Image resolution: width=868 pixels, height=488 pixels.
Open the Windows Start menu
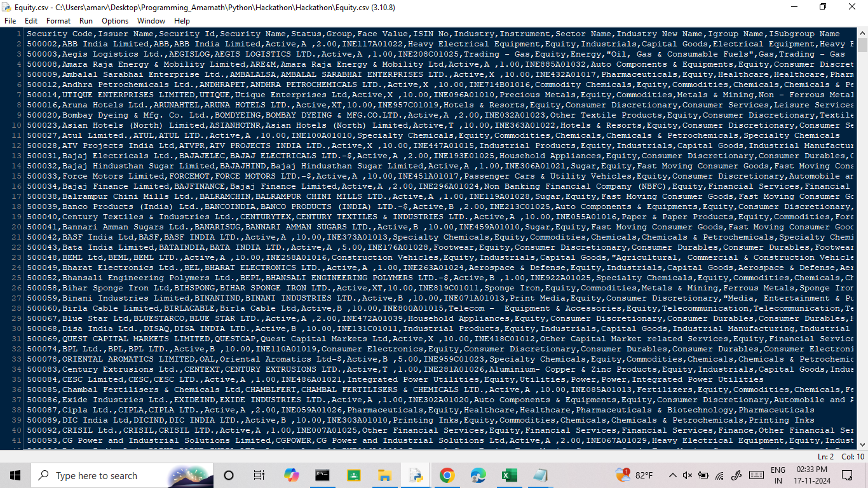15,475
